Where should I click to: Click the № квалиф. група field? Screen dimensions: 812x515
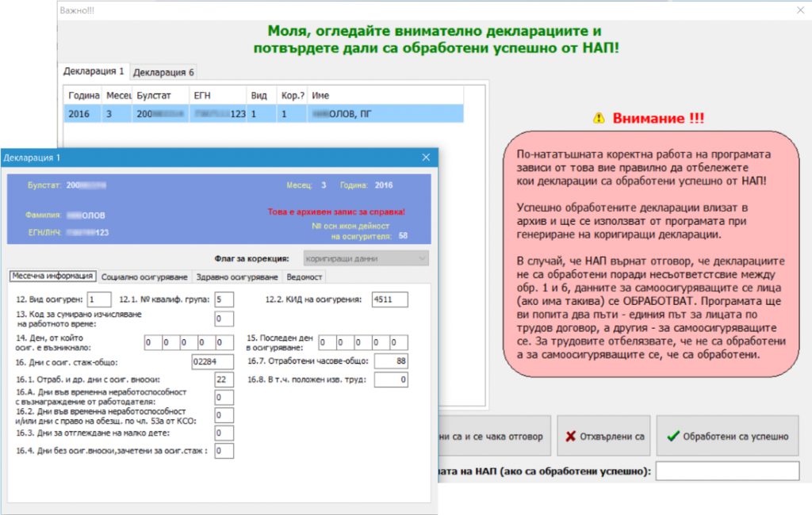click(x=224, y=299)
